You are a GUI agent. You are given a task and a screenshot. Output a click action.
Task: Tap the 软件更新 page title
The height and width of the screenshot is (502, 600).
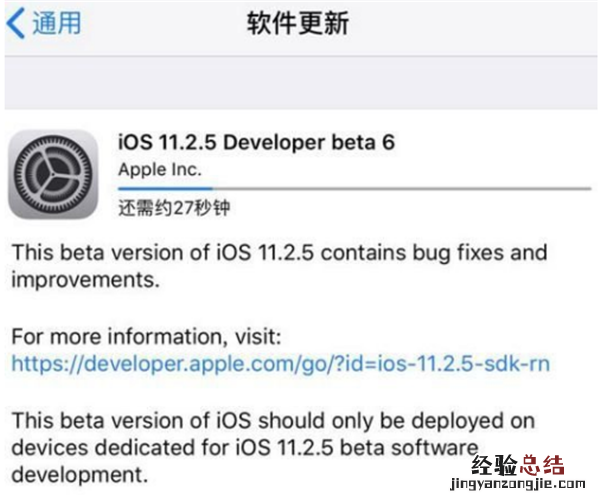pos(298,24)
